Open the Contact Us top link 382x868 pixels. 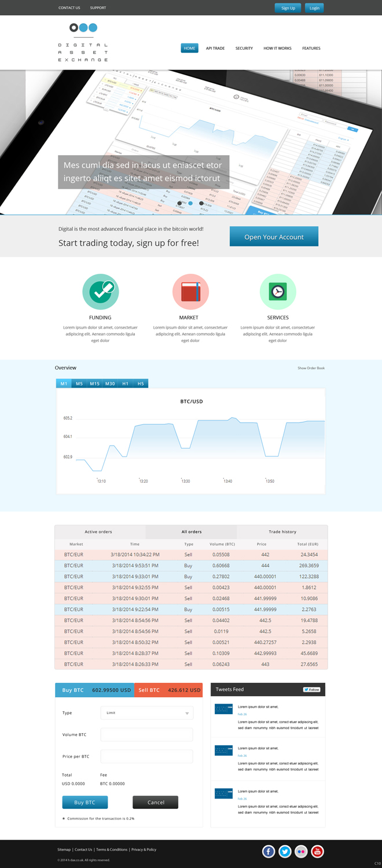pyautogui.click(x=69, y=8)
